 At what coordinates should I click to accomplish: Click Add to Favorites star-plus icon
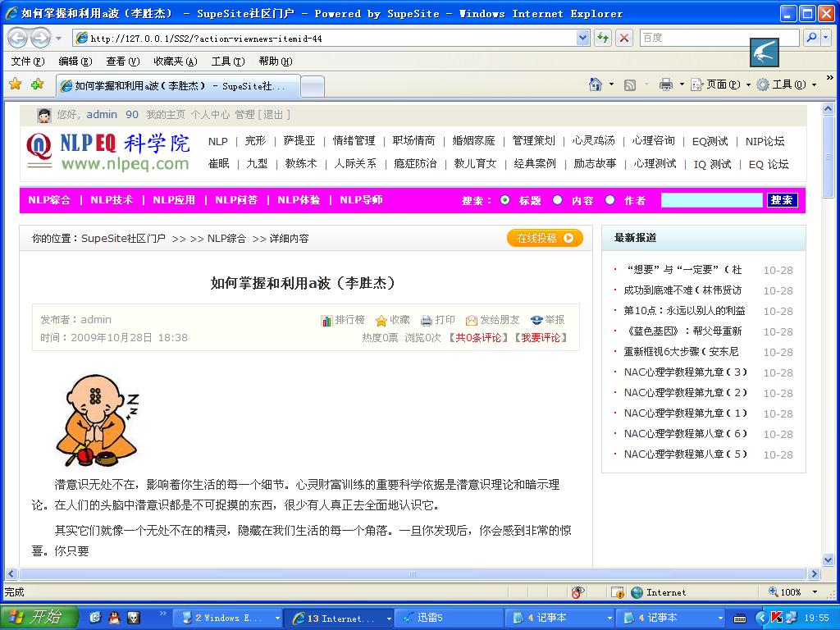pos(38,84)
